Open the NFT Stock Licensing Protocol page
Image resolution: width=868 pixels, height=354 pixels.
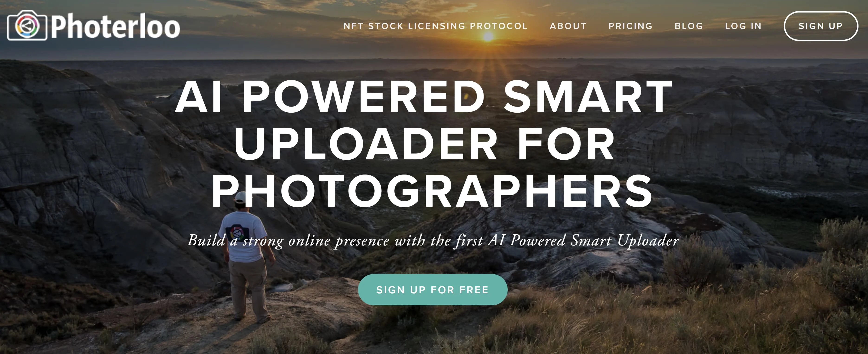tap(435, 26)
